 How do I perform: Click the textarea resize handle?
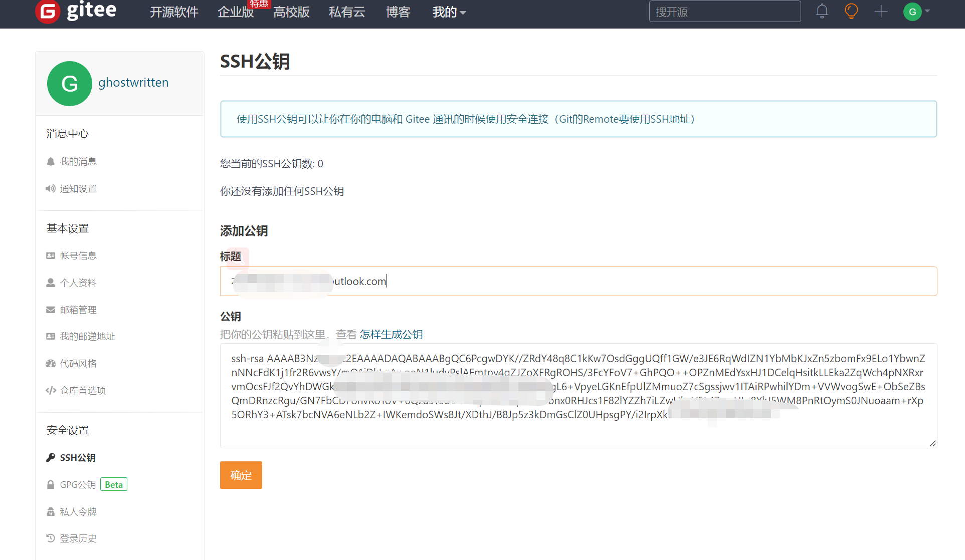click(x=932, y=443)
